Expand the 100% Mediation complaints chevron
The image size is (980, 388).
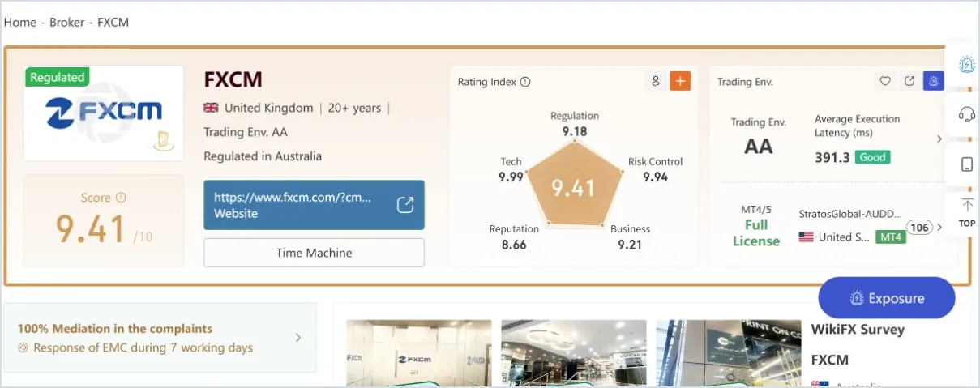pos(297,338)
